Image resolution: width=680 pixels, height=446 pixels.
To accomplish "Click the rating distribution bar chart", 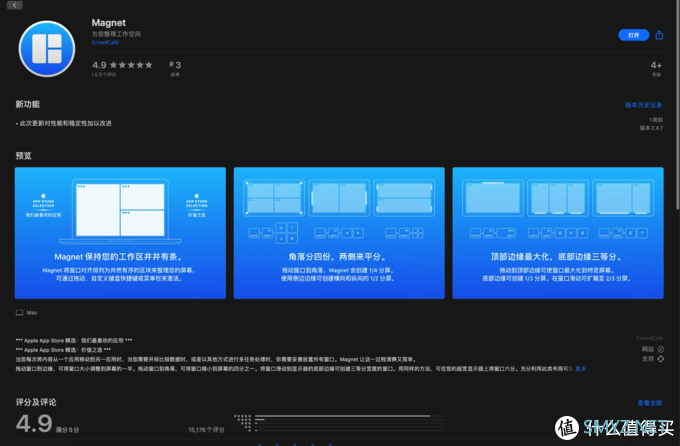I will pos(340,423).
